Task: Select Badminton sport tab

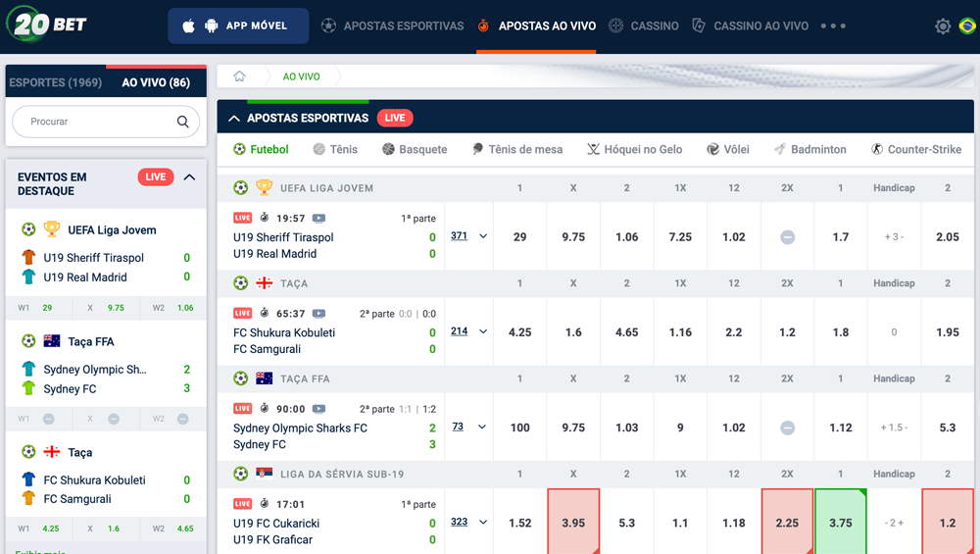Action: pos(810,149)
